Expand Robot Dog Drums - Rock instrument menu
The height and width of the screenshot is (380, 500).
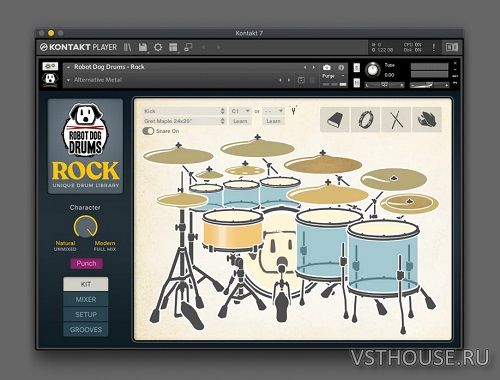[x=68, y=67]
